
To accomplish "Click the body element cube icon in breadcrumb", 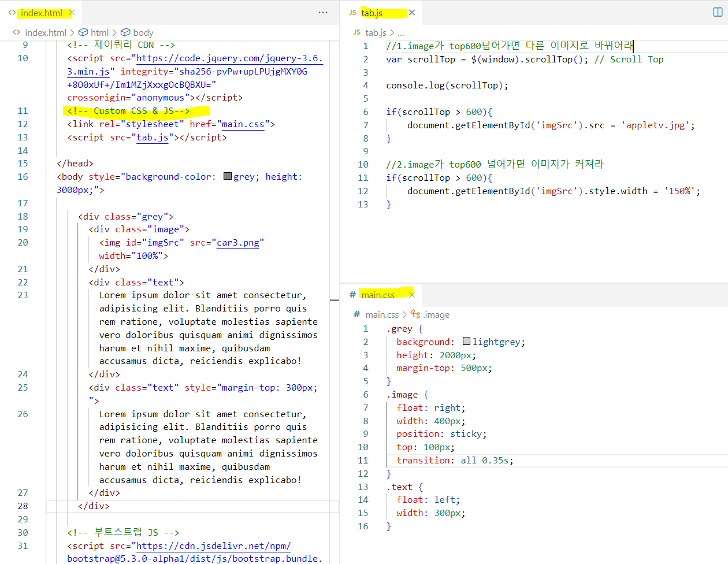I will [125, 32].
